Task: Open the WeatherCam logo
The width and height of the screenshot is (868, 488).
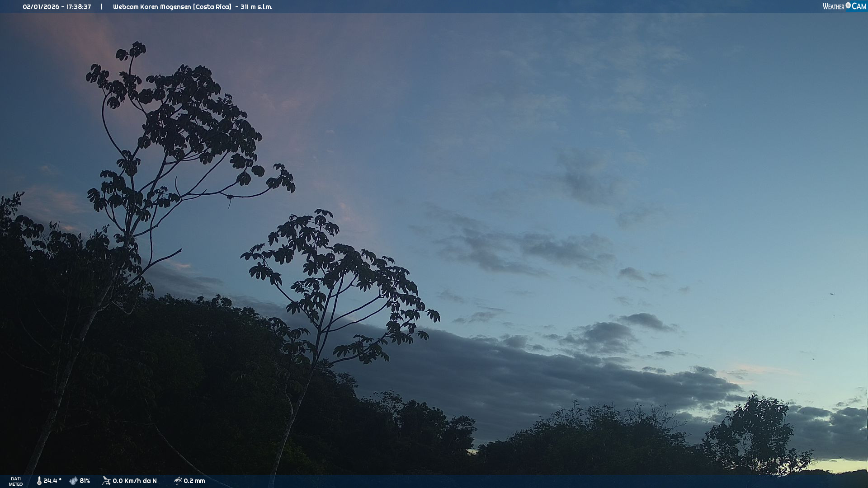Action: pyautogui.click(x=844, y=6)
